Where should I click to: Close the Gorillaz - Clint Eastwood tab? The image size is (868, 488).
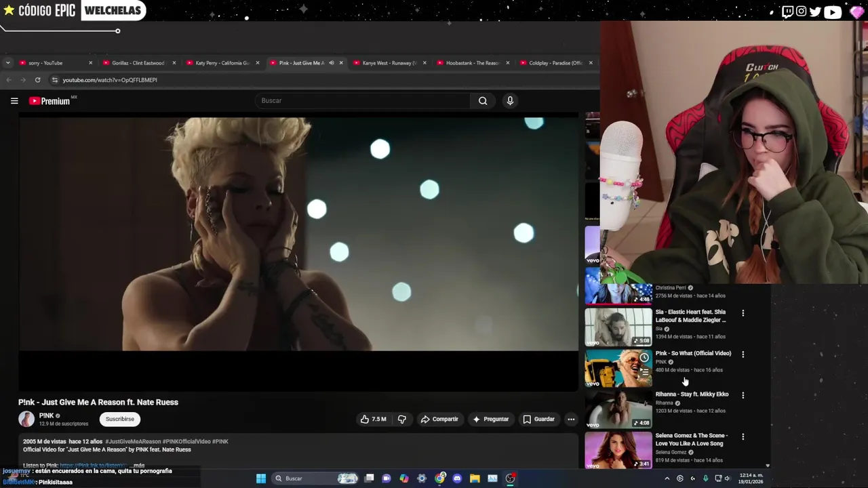coord(174,63)
